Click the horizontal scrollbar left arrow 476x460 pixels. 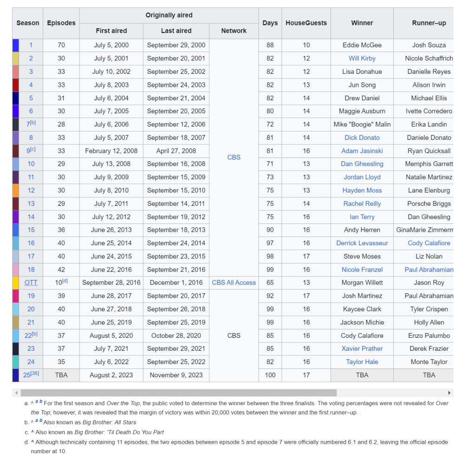coord(16,393)
